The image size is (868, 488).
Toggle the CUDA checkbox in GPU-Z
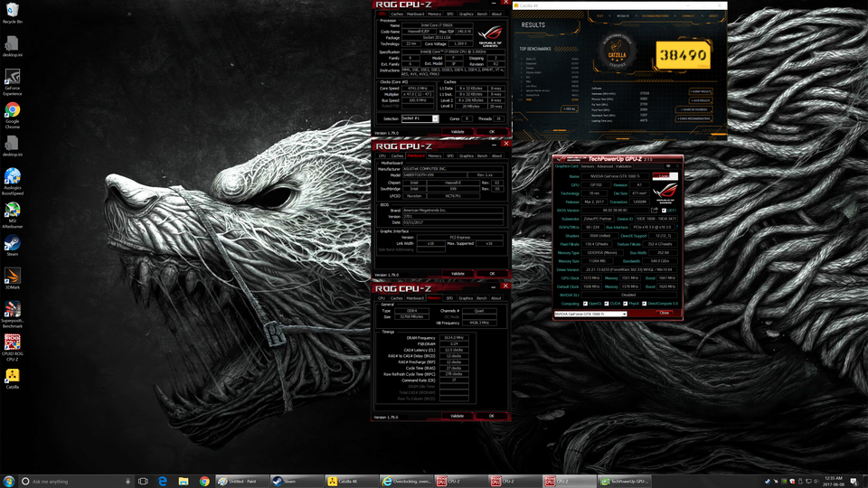click(x=607, y=304)
